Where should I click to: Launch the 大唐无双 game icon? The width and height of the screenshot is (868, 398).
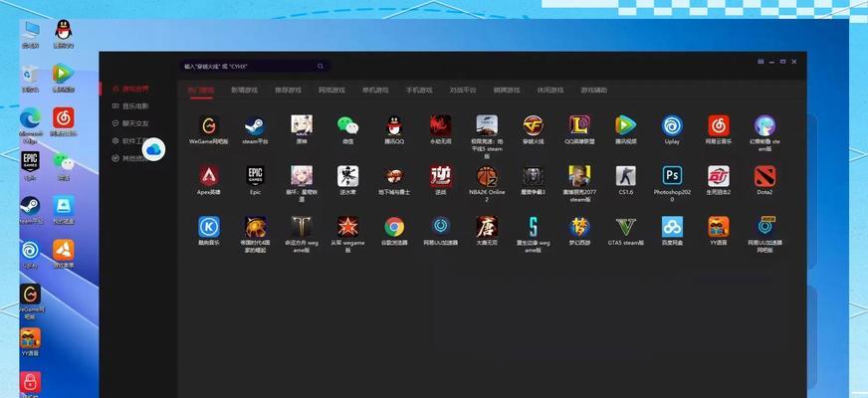[x=487, y=227]
